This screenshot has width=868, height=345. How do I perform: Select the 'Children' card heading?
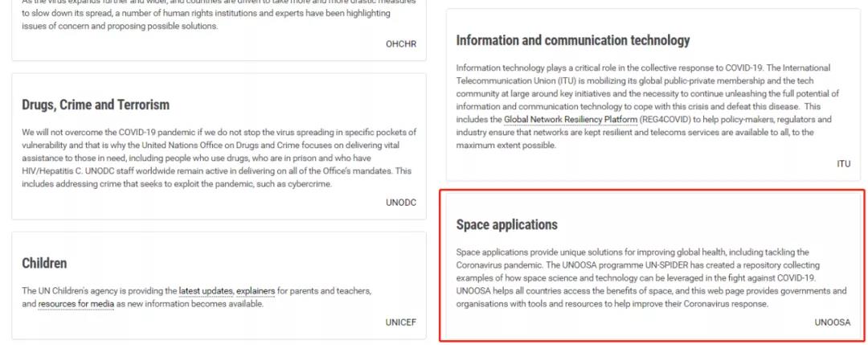pyautogui.click(x=44, y=263)
